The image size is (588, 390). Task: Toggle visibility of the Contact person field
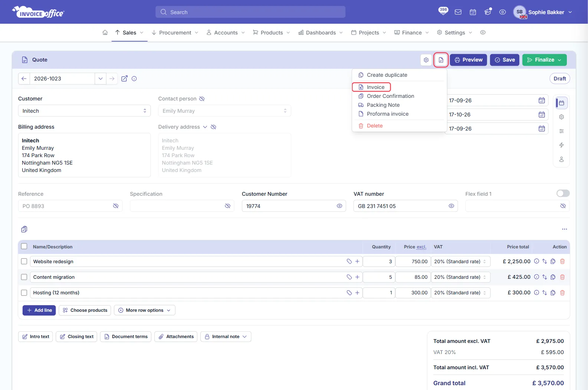[x=202, y=99]
